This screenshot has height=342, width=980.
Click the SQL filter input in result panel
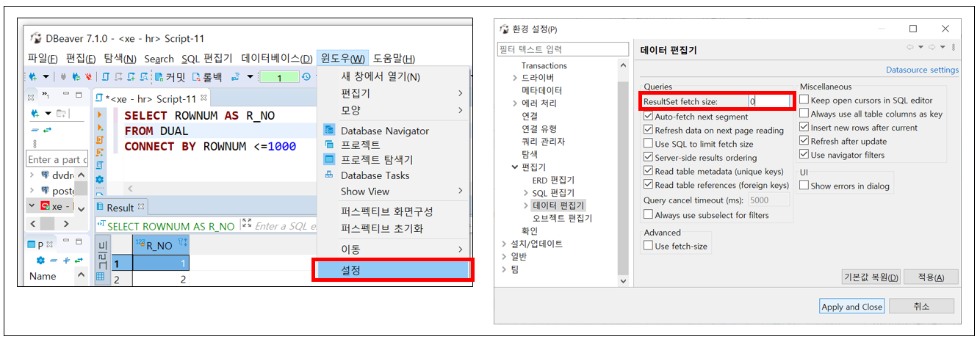pos(284,226)
